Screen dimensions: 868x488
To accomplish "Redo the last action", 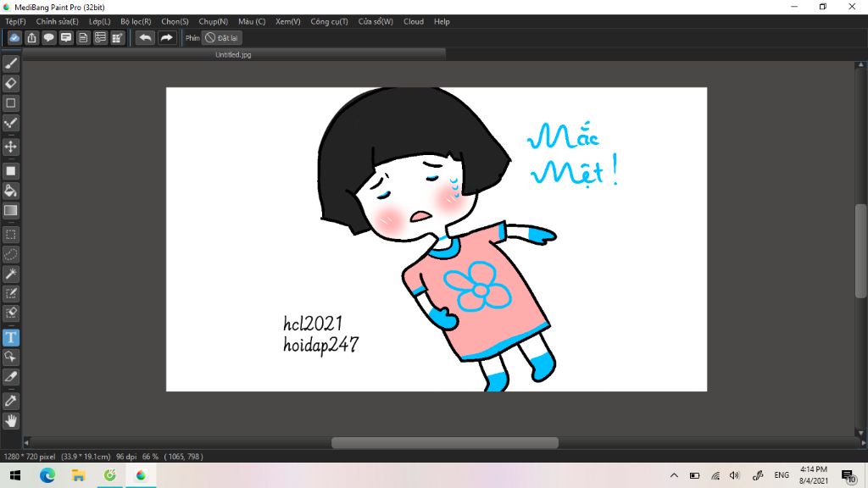I will coord(166,37).
